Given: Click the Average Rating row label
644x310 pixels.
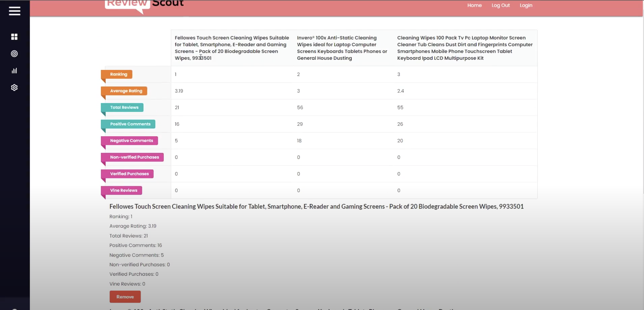Looking at the screenshot, I should pyautogui.click(x=124, y=91).
